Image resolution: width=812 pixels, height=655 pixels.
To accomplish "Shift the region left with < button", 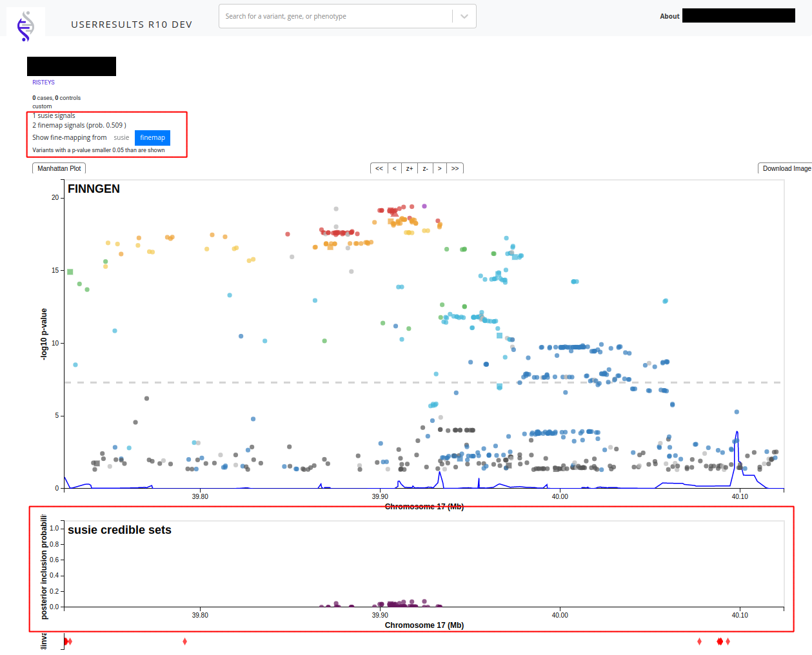I will pos(394,168).
